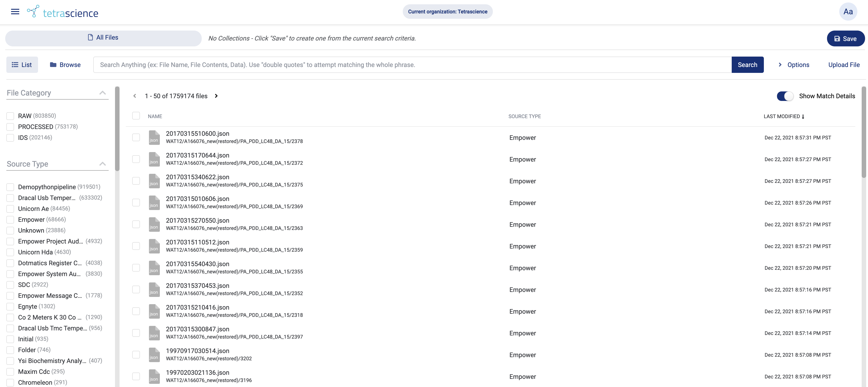Select the Empower source type filter
This screenshot has height=387, width=868.
click(x=10, y=220)
